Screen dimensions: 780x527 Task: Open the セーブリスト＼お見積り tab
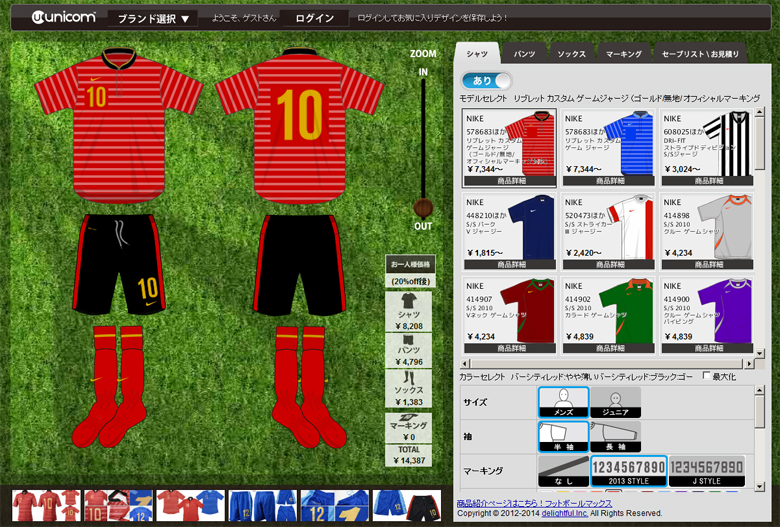pyautogui.click(x=700, y=54)
